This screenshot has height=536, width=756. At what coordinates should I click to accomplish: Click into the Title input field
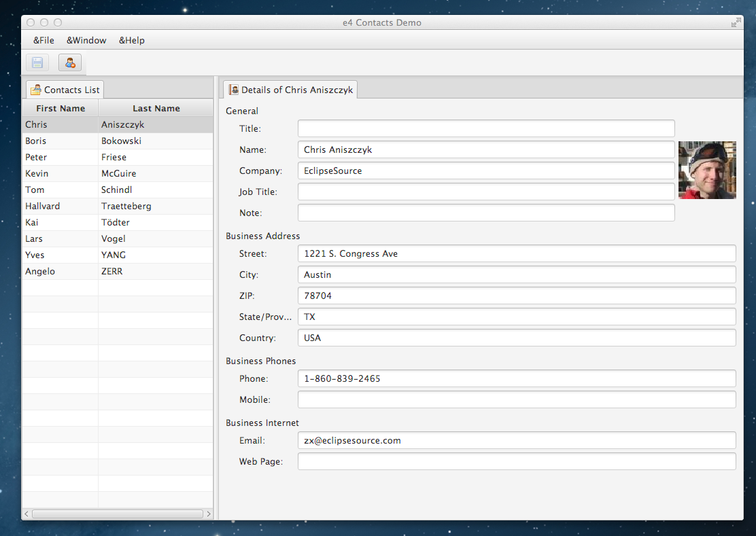tap(486, 128)
